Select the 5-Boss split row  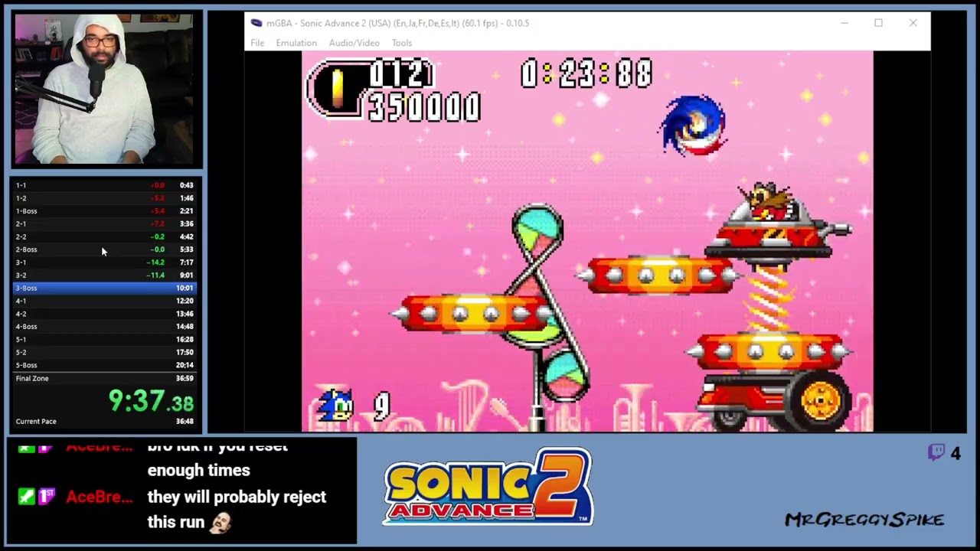105,365
